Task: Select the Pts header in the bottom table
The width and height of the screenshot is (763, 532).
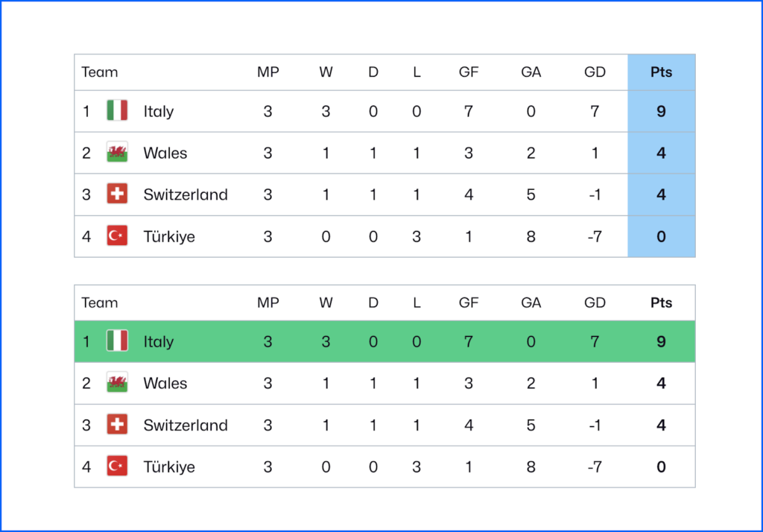Action: click(x=661, y=303)
